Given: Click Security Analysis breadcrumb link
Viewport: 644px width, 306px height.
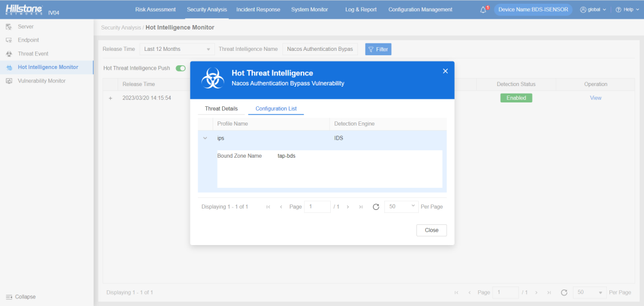Looking at the screenshot, I should pos(121,28).
